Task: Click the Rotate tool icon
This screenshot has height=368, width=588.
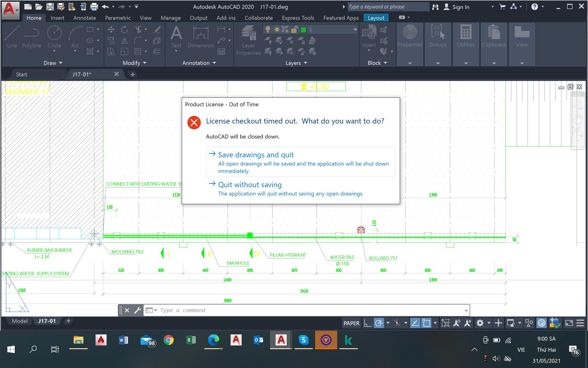Action: (124, 29)
